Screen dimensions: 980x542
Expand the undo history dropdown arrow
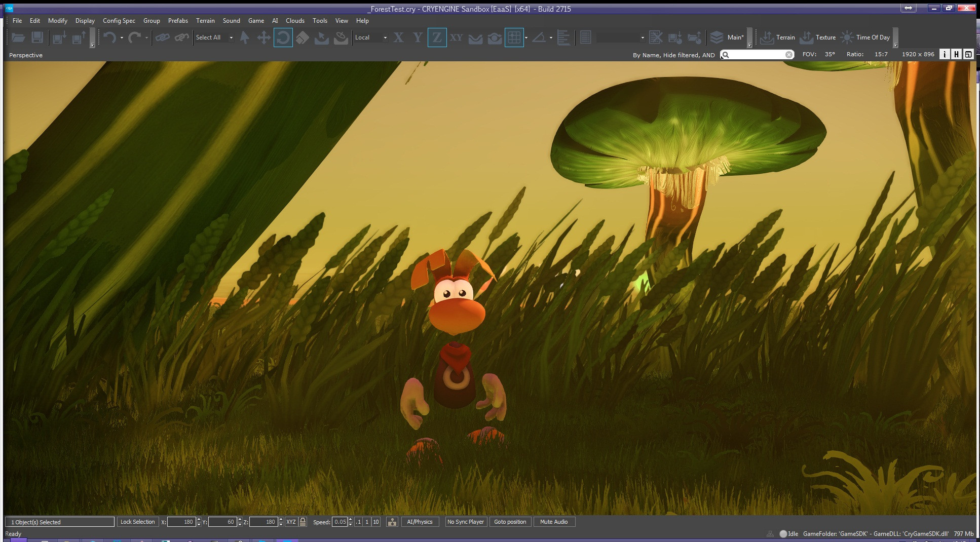point(122,37)
